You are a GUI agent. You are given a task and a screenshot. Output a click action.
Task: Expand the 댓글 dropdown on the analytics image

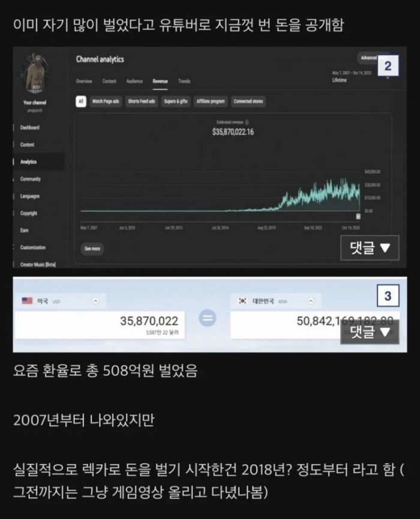pos(370,248)
